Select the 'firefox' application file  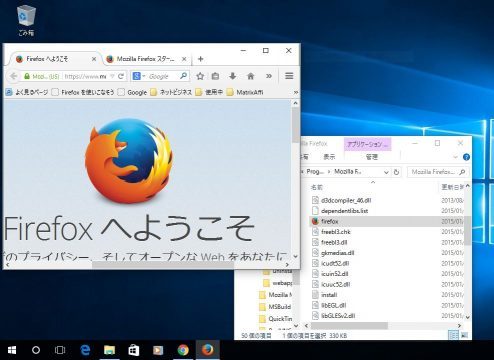pos(329,221)
